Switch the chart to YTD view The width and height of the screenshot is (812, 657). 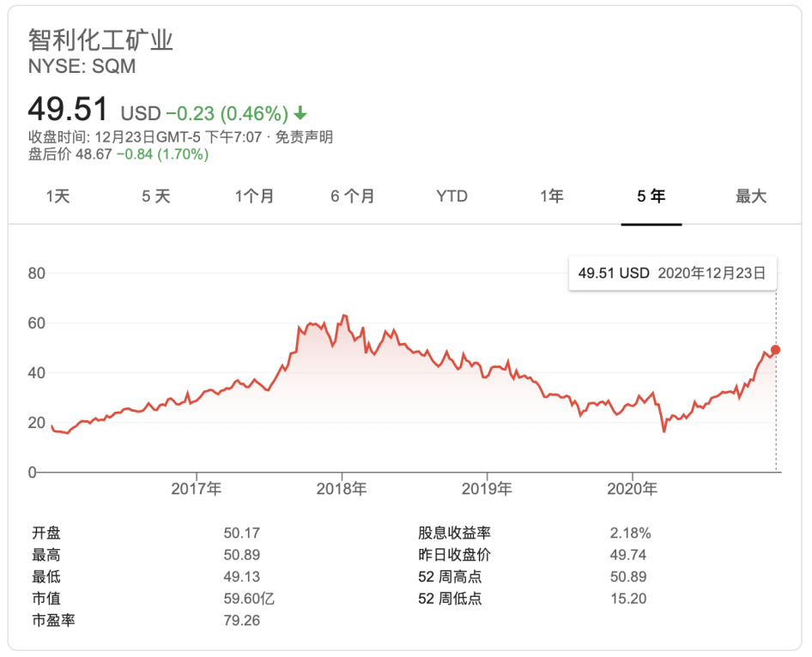pos(451,196)
